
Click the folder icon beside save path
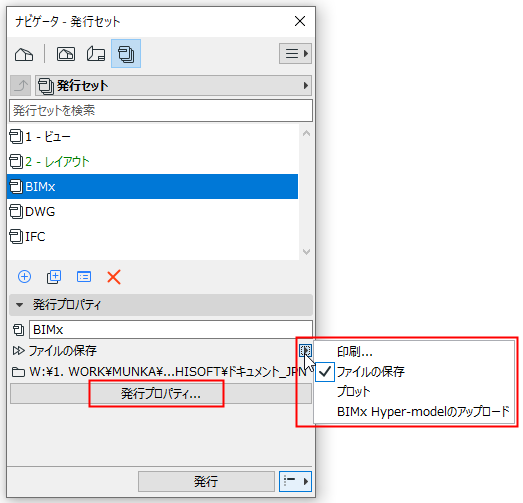(x=18, y=372)
